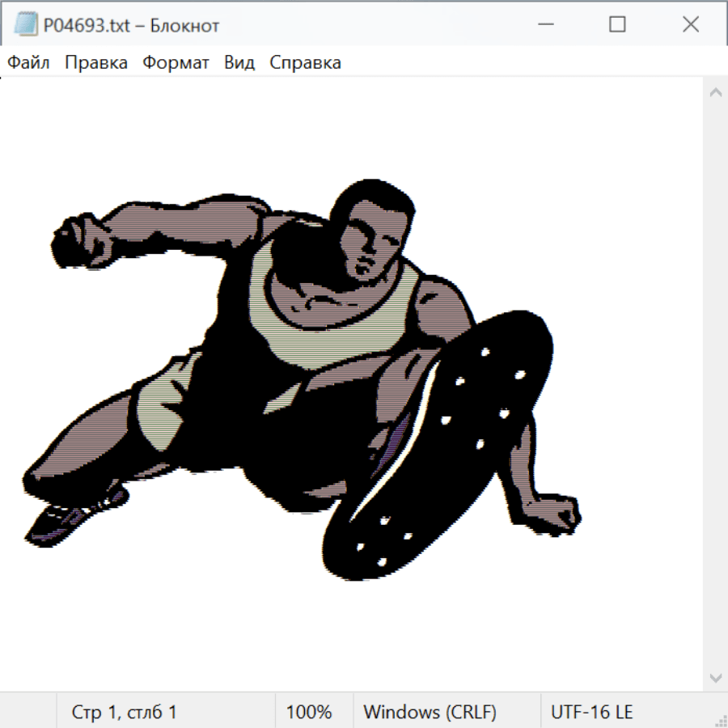Image resolution: width=728 pixels, height=728 pixels.
Task: Open the Вид menu
Action: coord(239,63)
